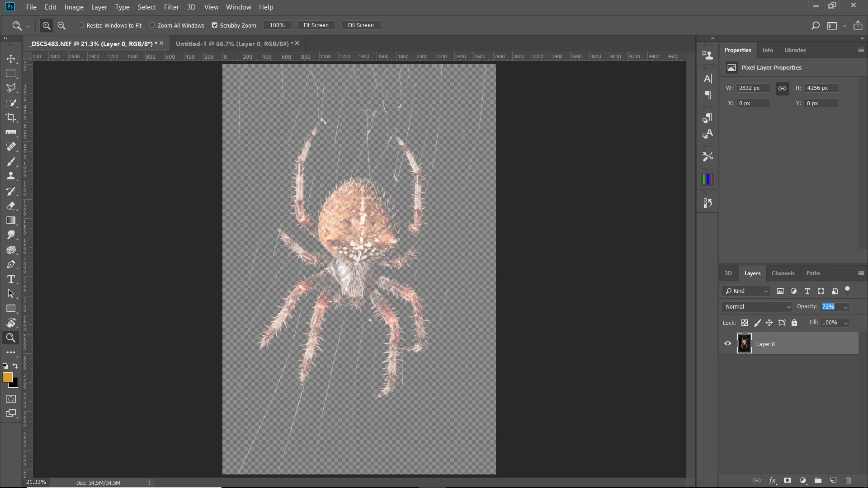This screenshot has width=868, height=488.
Task: Hide Layer 0 with eye icon
Action: coord(727,343)
